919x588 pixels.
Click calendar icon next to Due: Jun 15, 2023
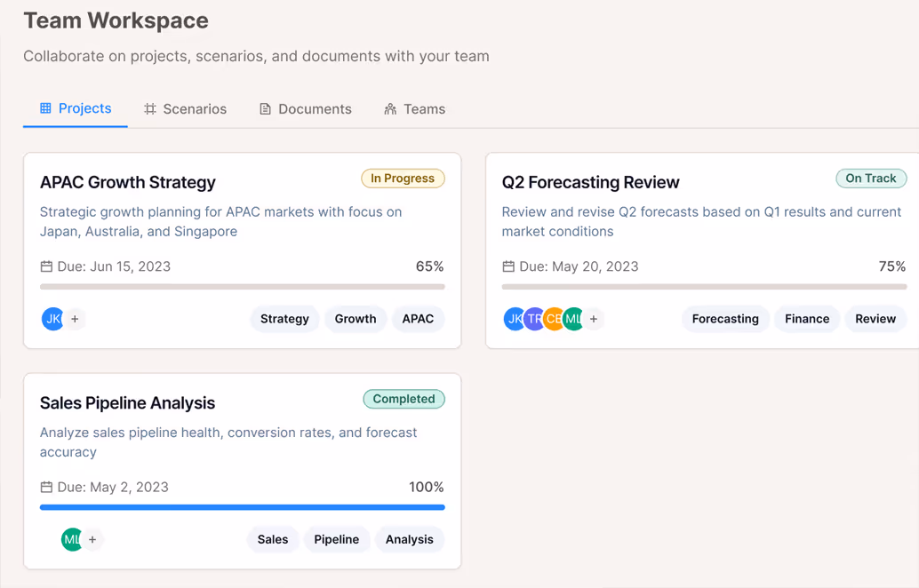[x=46, y=266]
